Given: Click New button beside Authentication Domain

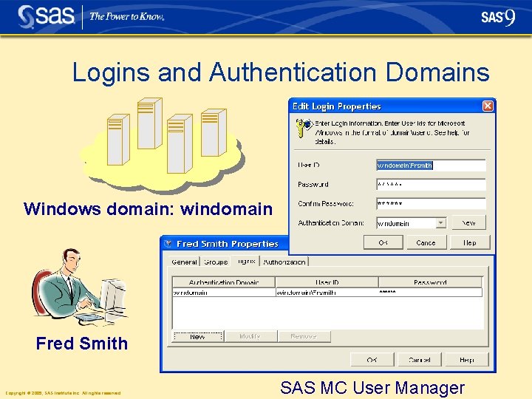Looking at the screenshot, I should coord(468,222).
